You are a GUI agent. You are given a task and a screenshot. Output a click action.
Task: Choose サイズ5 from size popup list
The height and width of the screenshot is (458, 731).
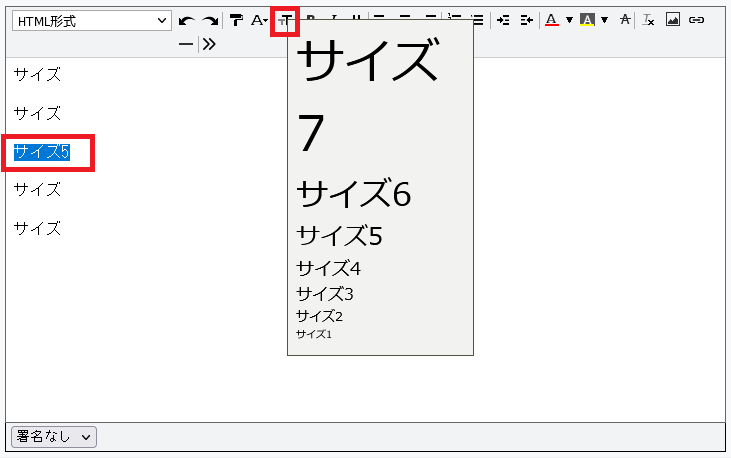pos(339,235)
